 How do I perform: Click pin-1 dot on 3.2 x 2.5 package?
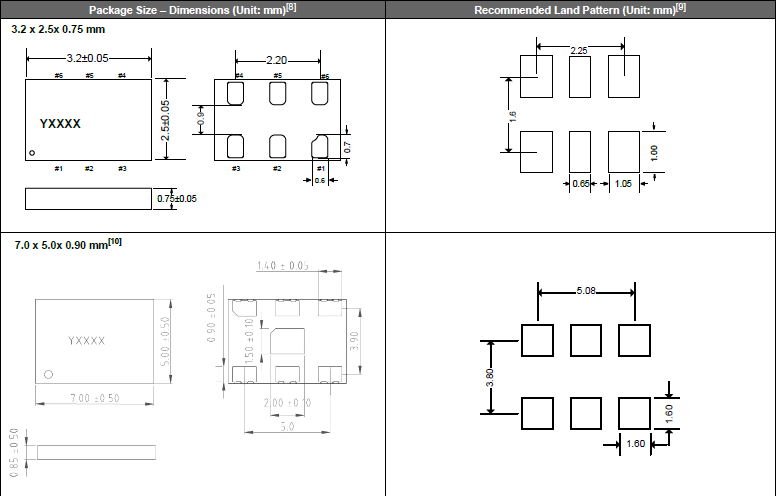pos(32,153)
